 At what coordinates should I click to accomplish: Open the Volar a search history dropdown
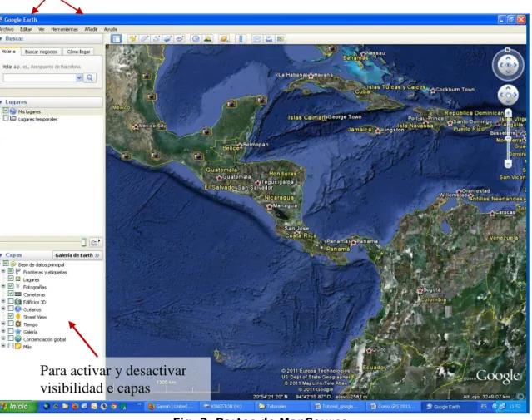[x=79, y=77]
